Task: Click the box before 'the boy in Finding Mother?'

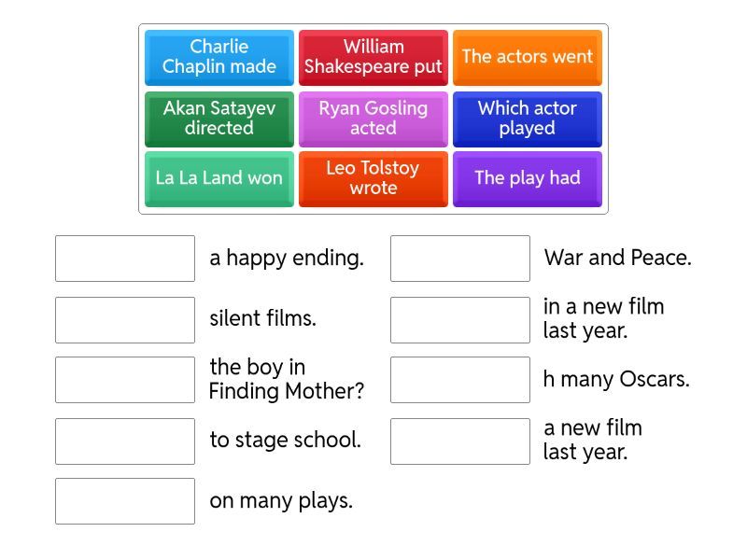Action: click(125, 380)
